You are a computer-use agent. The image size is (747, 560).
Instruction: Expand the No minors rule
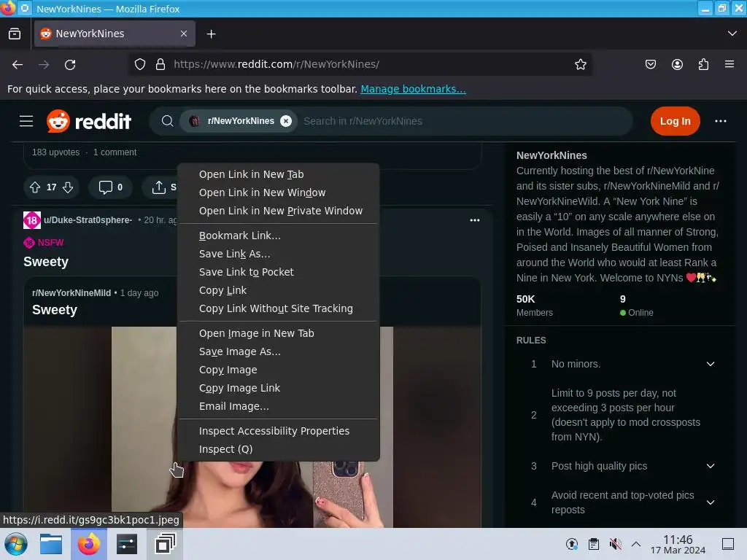click(x=711, y=364)
